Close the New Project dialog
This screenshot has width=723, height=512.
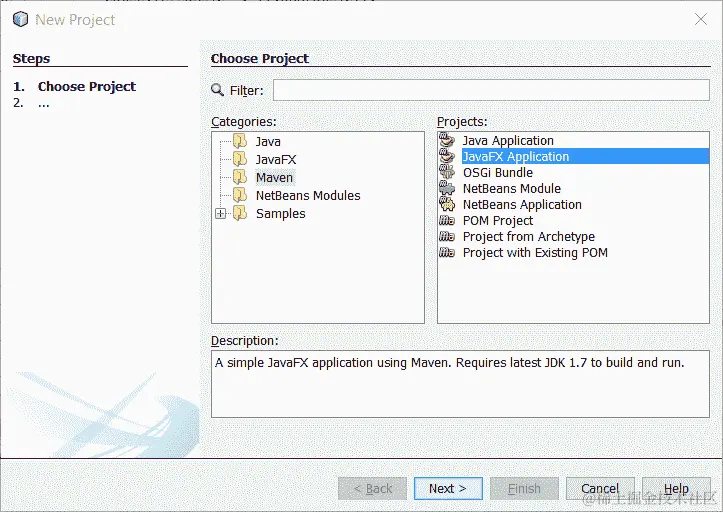point(701,19)
